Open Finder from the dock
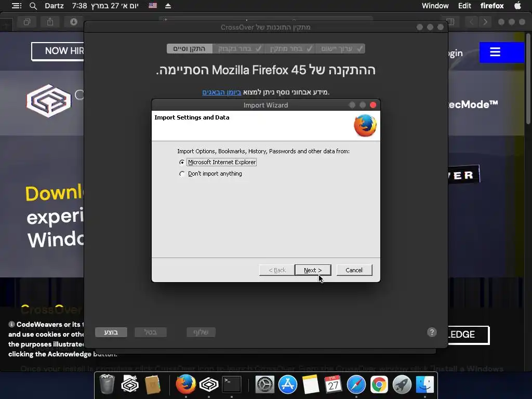This screenshot has height=399, width=532. [x=425, y=384]
